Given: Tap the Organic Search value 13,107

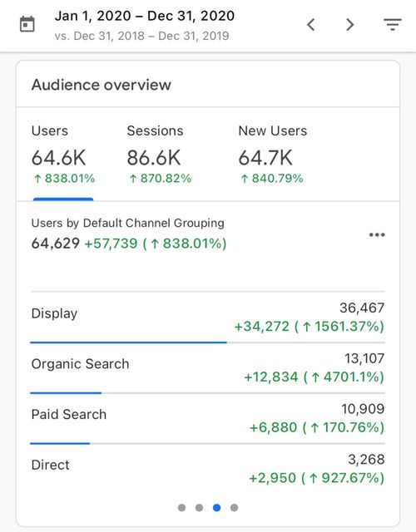Looking at the screenshot, I should [364, 358].
